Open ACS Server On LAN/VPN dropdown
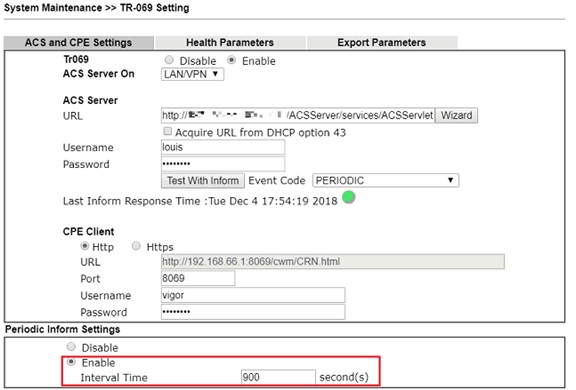 tap(192, 74)
